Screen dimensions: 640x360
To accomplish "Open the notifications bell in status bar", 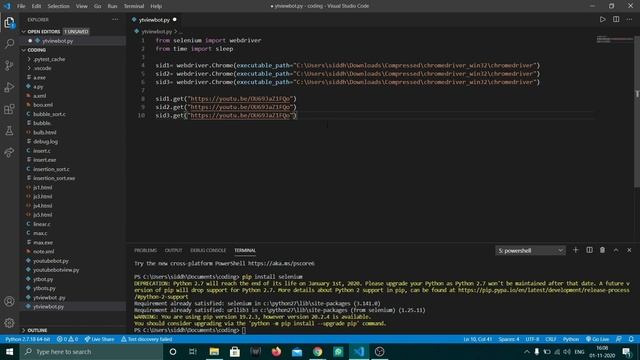I will point(631,339).
